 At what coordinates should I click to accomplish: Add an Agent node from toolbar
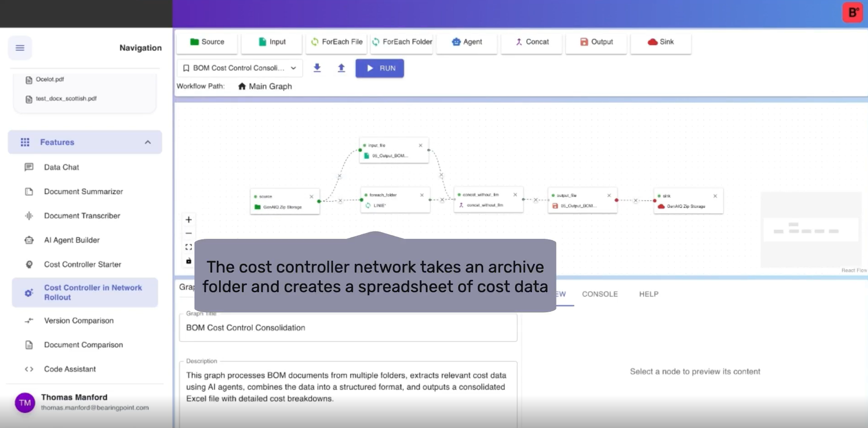click(467, 42)
